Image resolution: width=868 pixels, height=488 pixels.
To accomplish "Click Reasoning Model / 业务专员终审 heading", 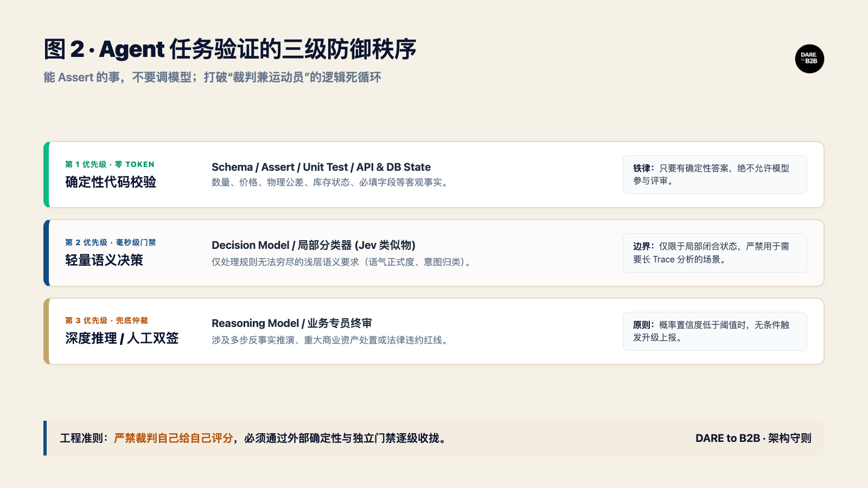I will point(292,323).
